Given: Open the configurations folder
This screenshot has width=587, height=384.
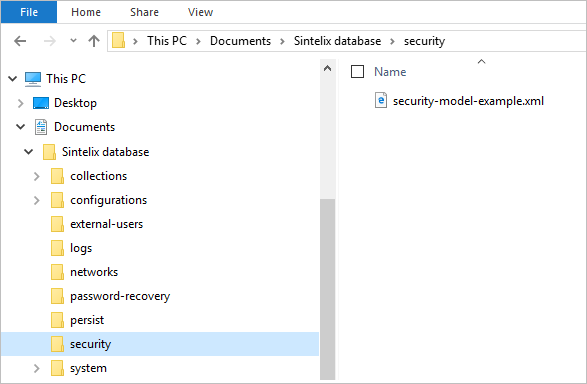Looking at the screenshot, I should pos(109,200).
